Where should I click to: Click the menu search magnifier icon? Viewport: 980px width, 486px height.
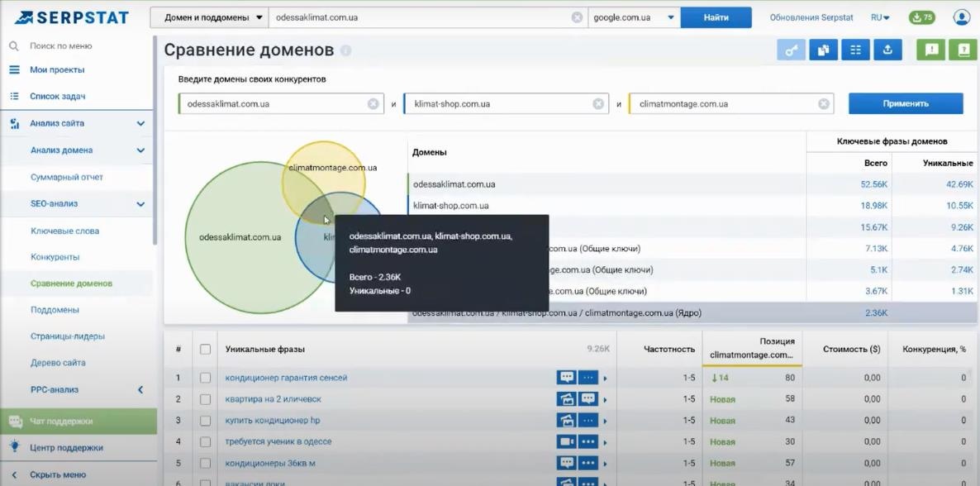tap(14, 45)
